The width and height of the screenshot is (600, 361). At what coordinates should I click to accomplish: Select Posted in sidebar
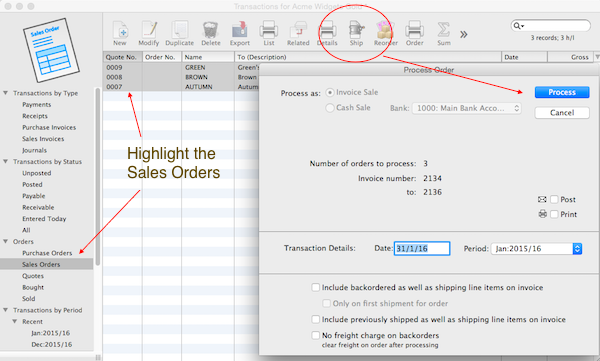point(32,185)
